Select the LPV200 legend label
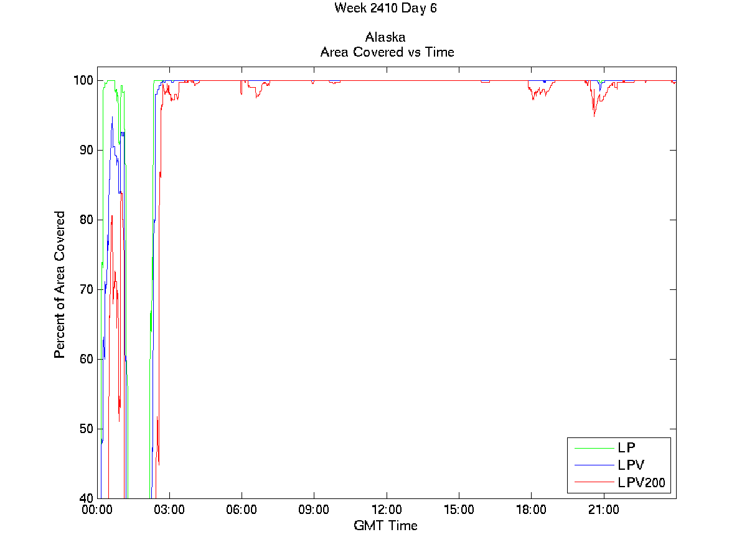This screenshot has width=747, height=560. coord(641,482)
